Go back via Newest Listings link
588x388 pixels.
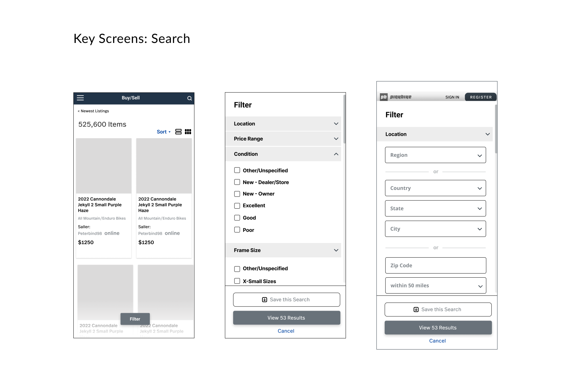click(x=93, y=111)
